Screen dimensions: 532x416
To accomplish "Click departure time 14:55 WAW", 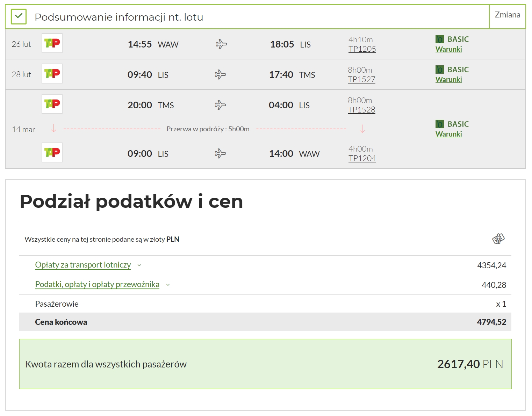I will 153,44.
